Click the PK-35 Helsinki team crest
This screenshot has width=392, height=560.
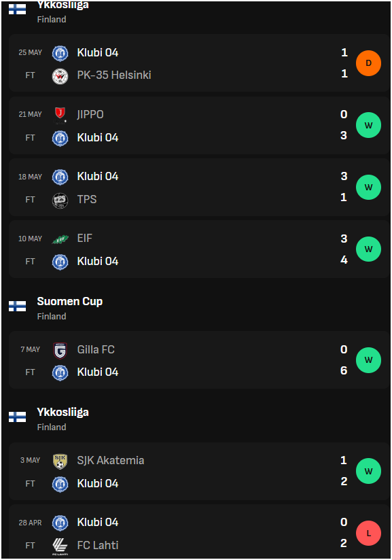60,75
